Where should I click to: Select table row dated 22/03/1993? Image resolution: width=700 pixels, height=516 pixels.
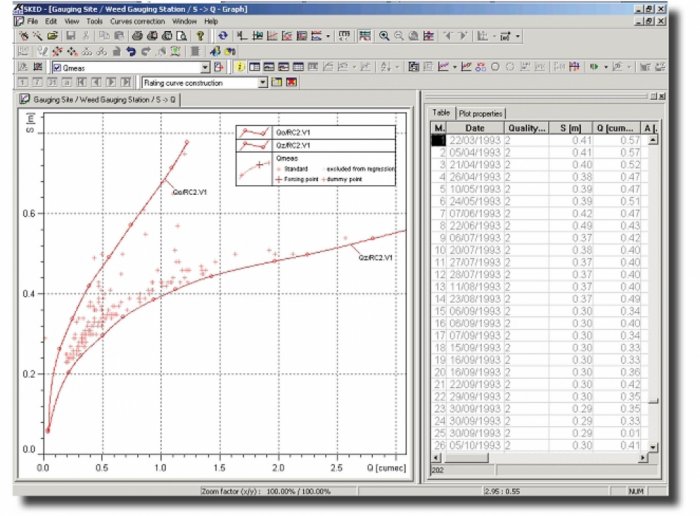click(x=540, y=140)
